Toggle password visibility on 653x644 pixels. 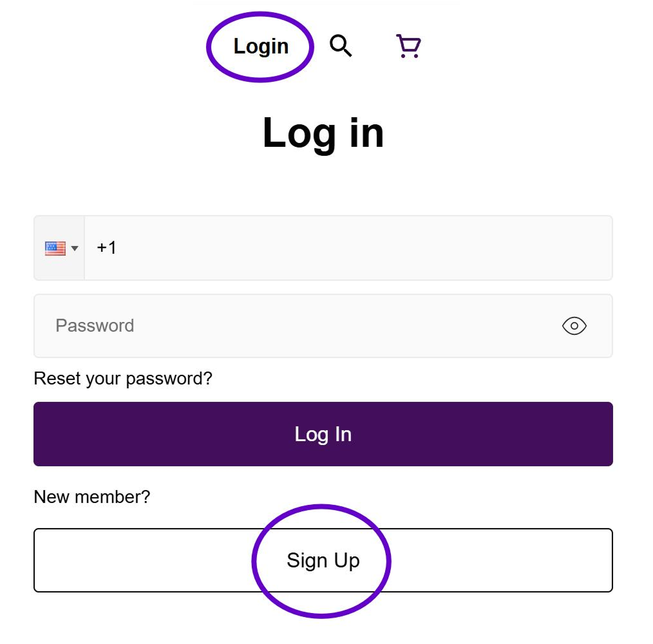(574, 327)
